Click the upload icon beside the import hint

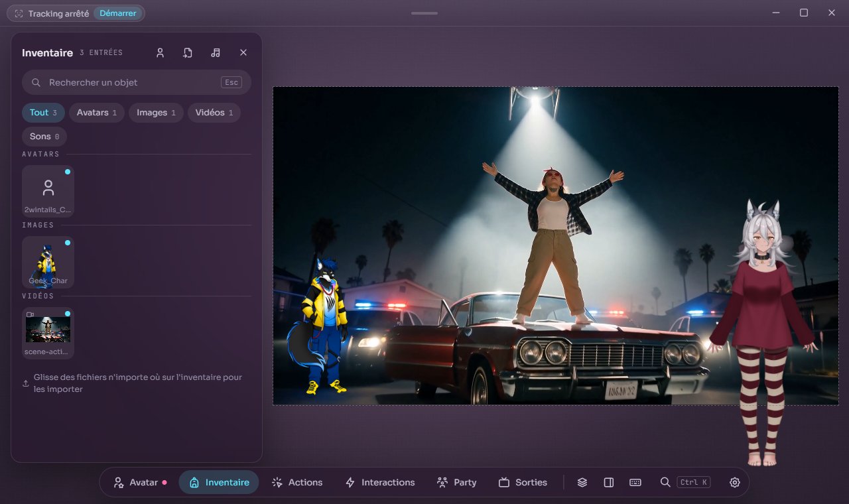(26, 383)
